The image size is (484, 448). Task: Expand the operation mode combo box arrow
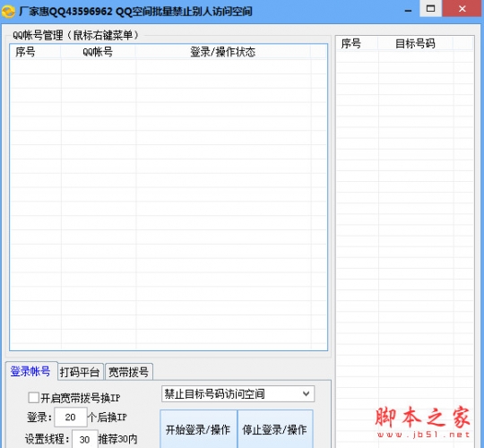pyautogui.click(x=306, y=393)
